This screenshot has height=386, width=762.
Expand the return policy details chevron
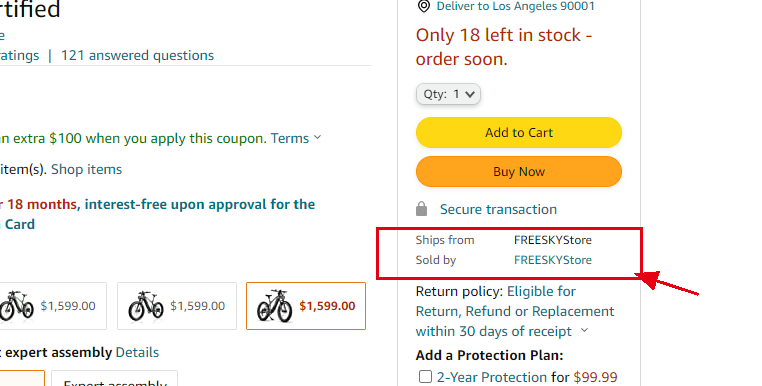tap(585, 331)
